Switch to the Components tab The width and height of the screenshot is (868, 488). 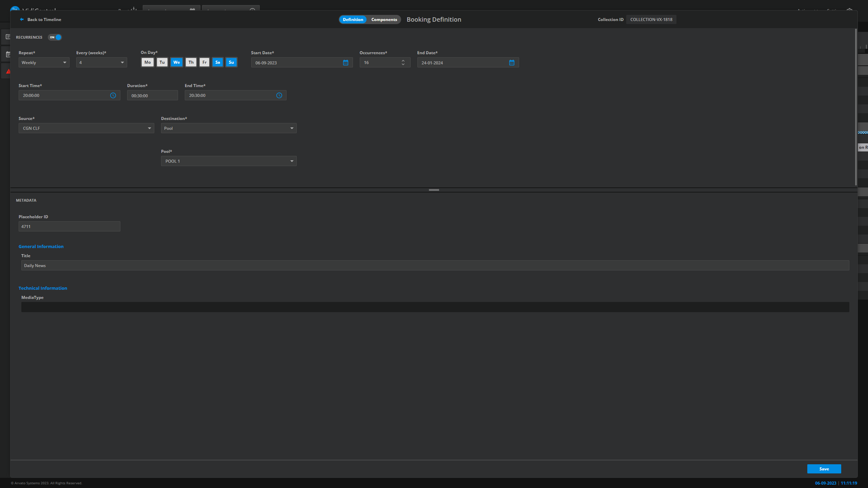(x=384, y=19)
